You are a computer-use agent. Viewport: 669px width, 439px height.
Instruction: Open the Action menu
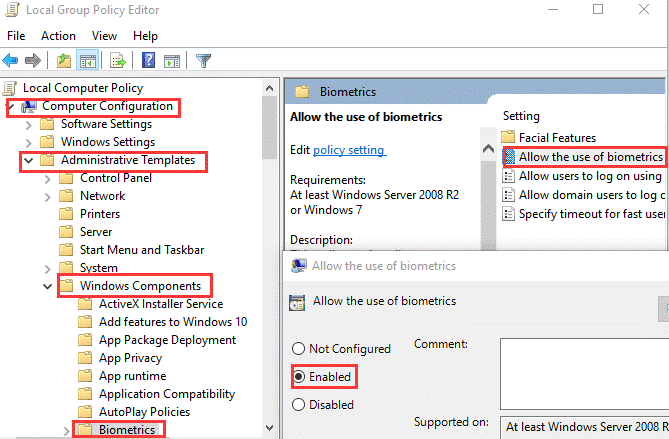click(58, 36)
